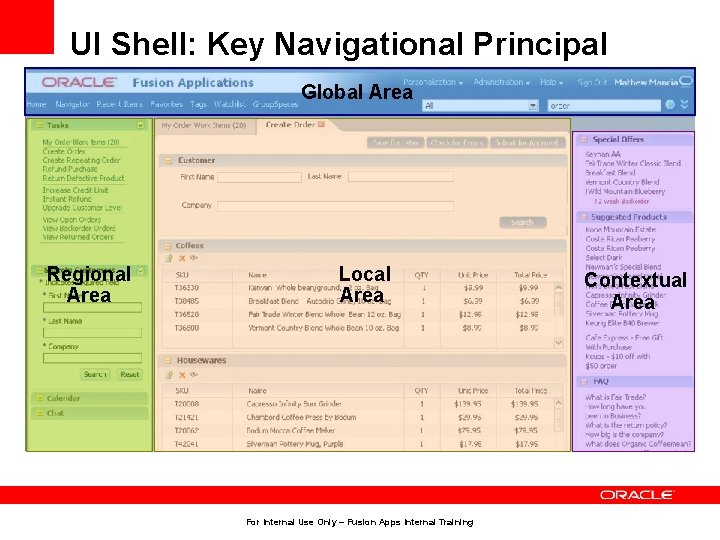Open Recent Items
Viewport: 720px width, 540px height.
coord(119,104)
